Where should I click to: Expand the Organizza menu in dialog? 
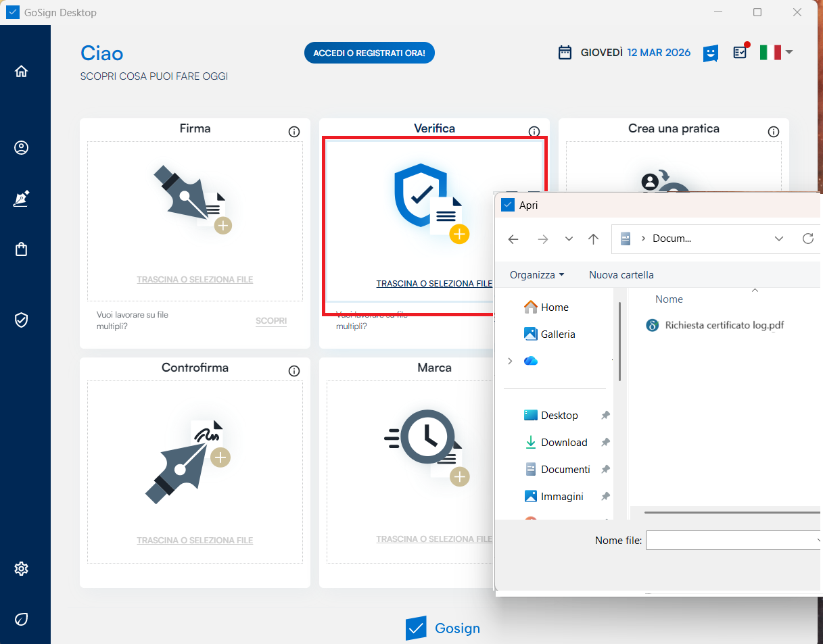pos(536,275)
